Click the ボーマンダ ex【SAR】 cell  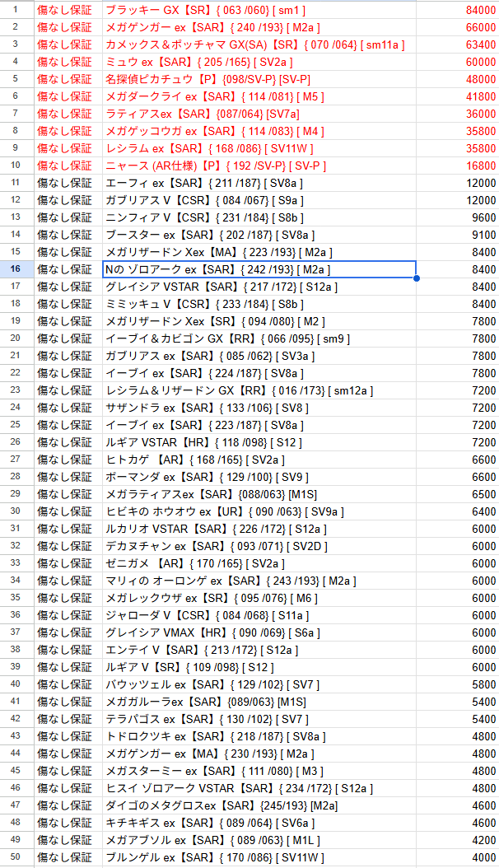[259, 477]
